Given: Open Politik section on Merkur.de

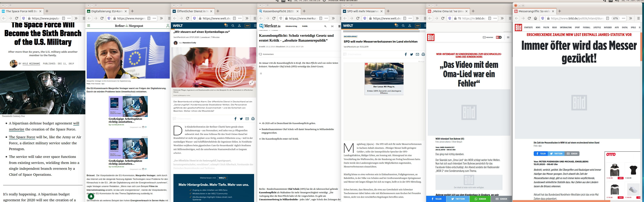Looking at the screenshot, I should pos(305,26).
